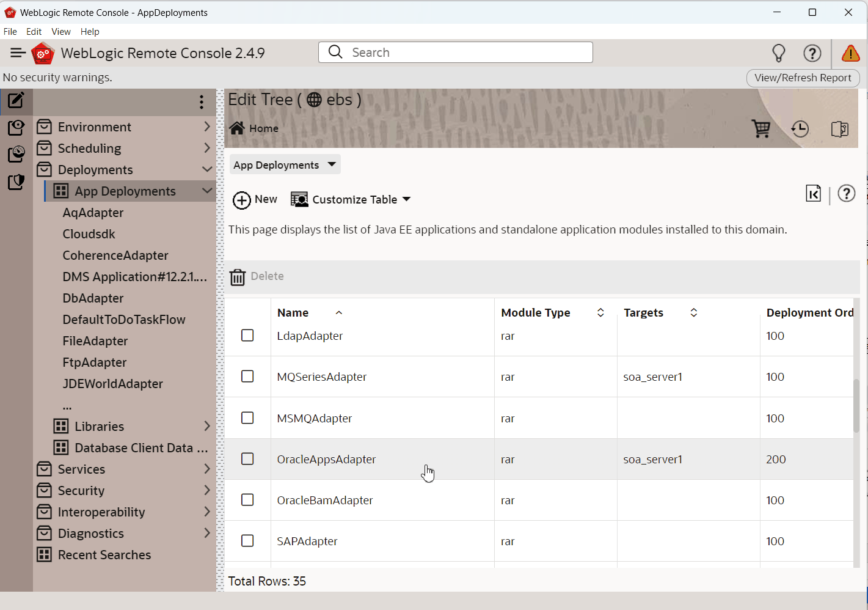
Task: Select the Edit Tree pencil icon
Action: coord(16,100)
